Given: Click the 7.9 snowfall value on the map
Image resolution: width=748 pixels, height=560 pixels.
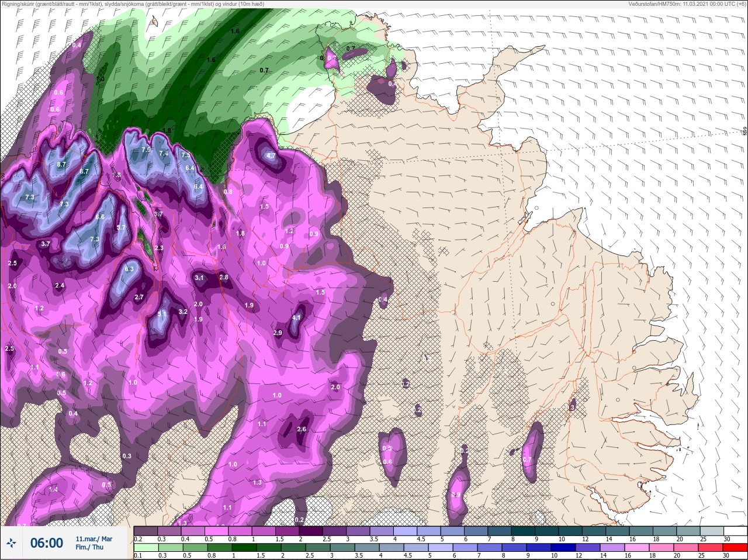Looking at the screenshot, I should pos(146,150).
